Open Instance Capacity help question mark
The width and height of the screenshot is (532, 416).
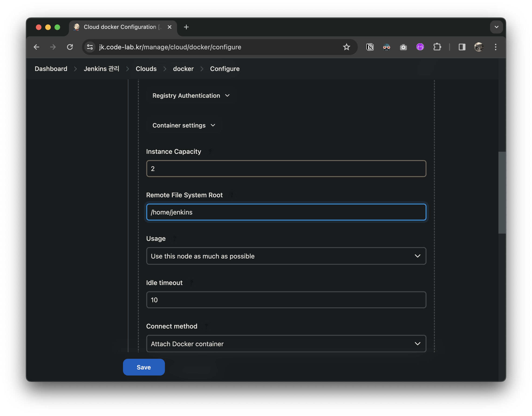210,151
